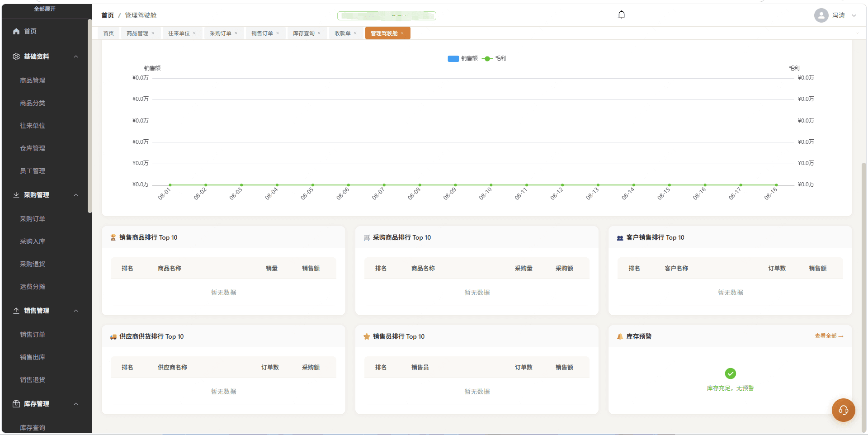Close the 管理驾驶舱 tab
The image size is (868, 435).
coord(402,33)
